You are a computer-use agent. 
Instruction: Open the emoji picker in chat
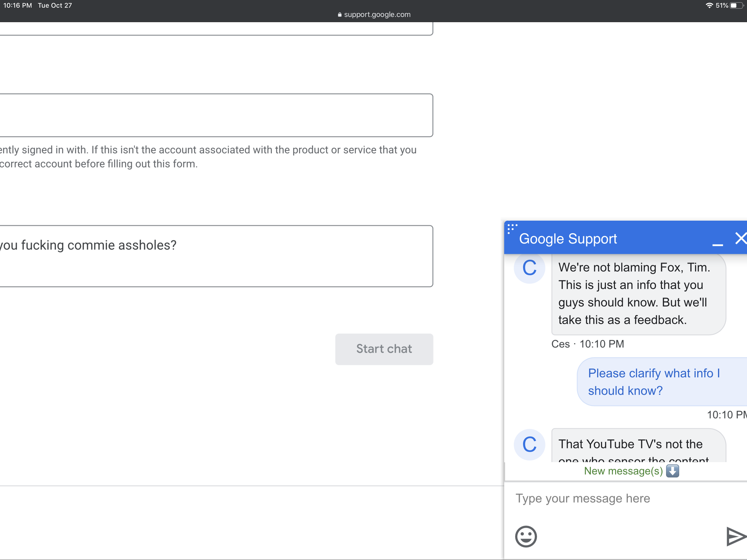click(x=526, y=536)
